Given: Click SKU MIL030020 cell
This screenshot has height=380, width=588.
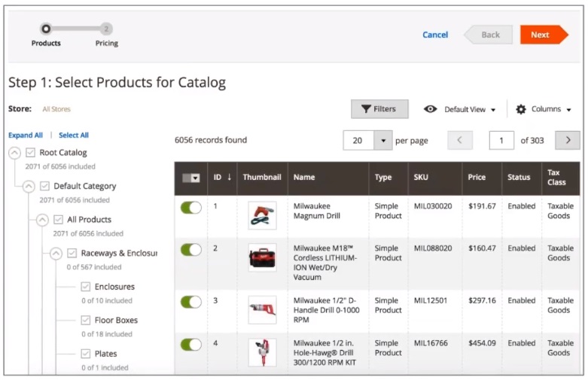Looking at the screenshot, I should click(433, 206).
